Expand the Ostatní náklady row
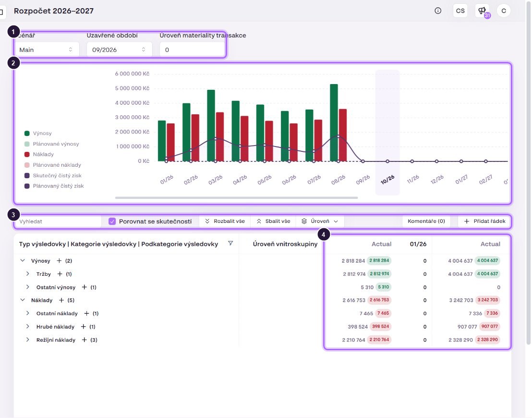 pos(28,313)
